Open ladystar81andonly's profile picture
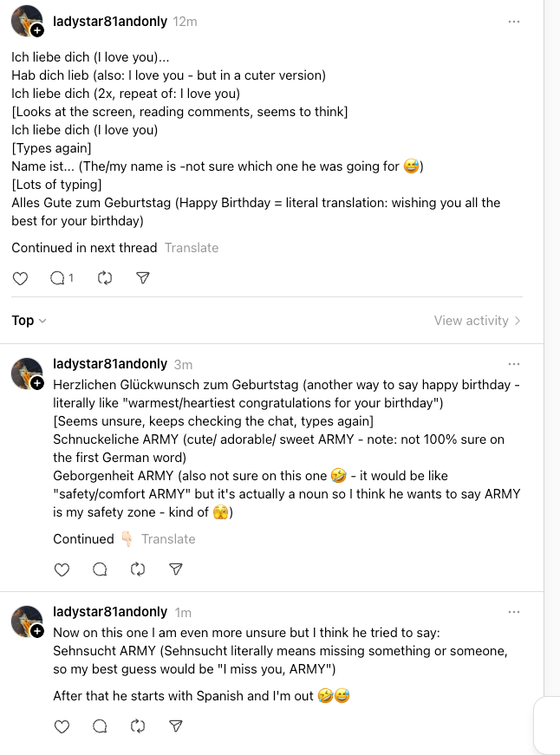 coord(25,21)
